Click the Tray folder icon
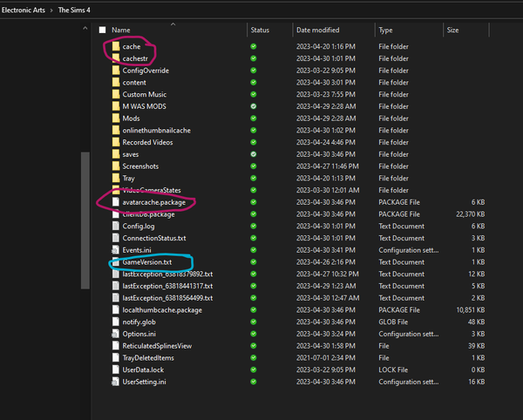 click(x=116, y=179)
